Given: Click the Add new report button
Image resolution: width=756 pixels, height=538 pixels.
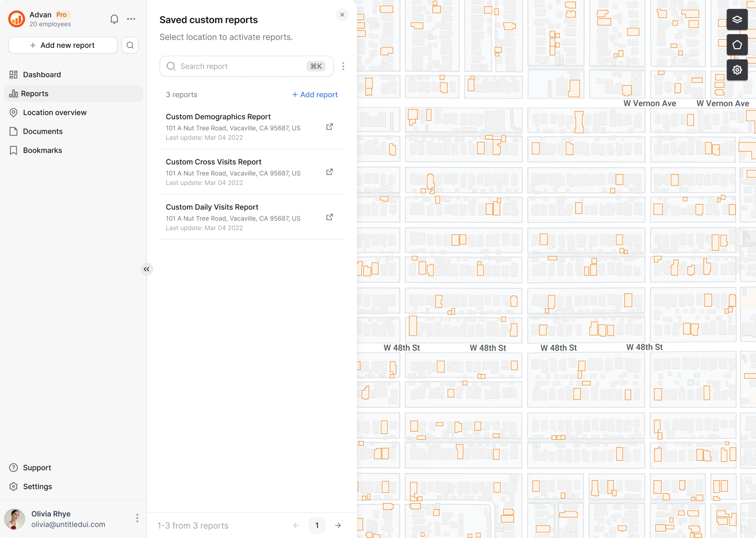Looking at the screenshot, I should point(63,45).
